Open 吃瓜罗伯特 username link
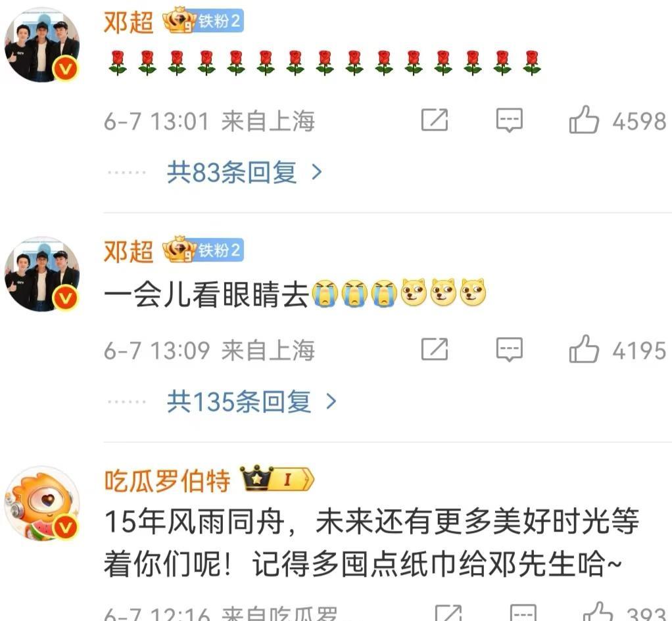 click(x=167, y=480)
